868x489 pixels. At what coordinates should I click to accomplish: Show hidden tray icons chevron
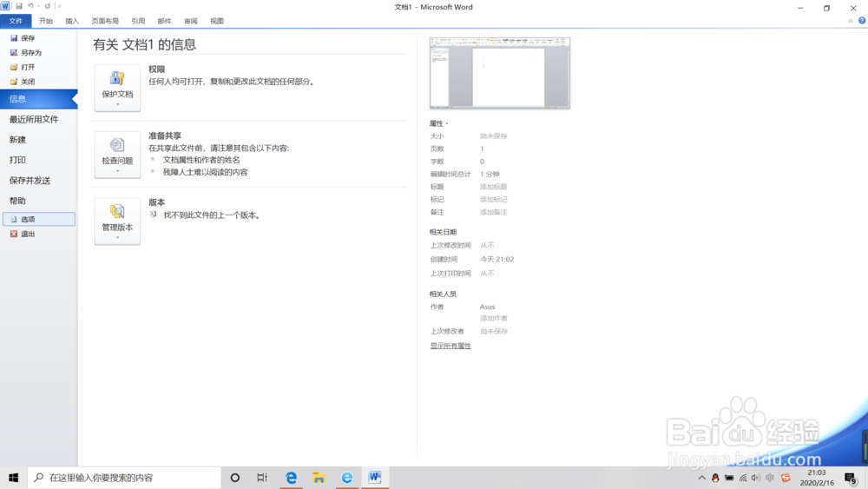(701, 478)
